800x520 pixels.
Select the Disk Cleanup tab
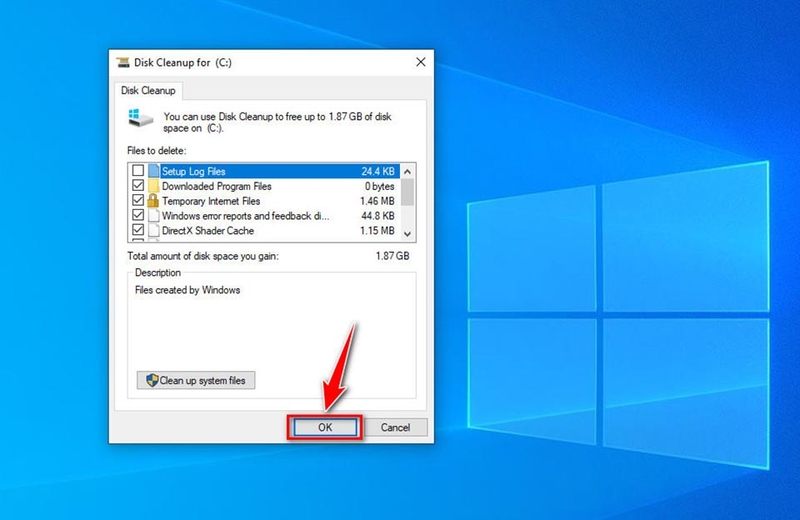(148, 90)
